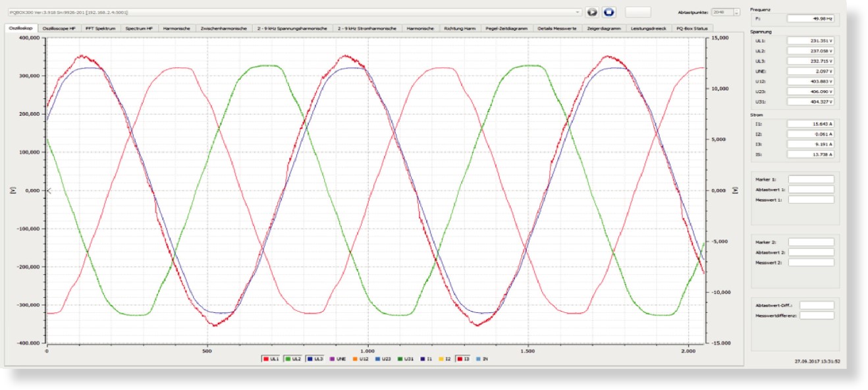
Task: Open the Spectrum HF tab
Action: pyautogui.click(x=139, y=28)
